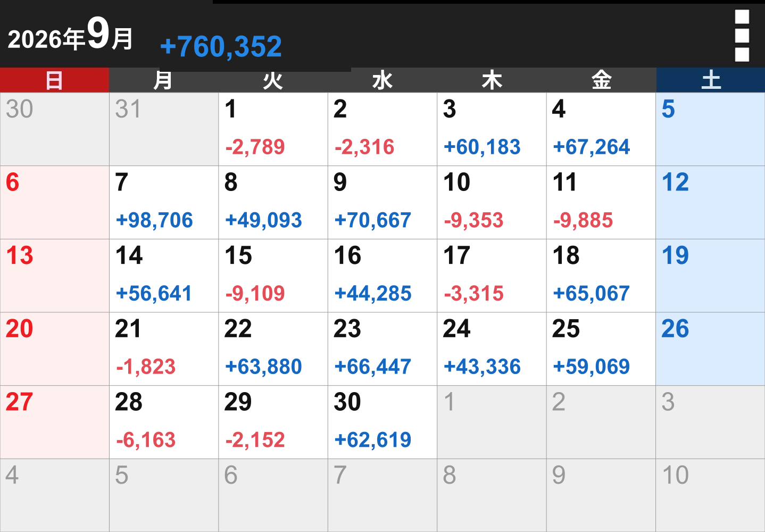Open Sunday September 27

(x=55, y=422)
